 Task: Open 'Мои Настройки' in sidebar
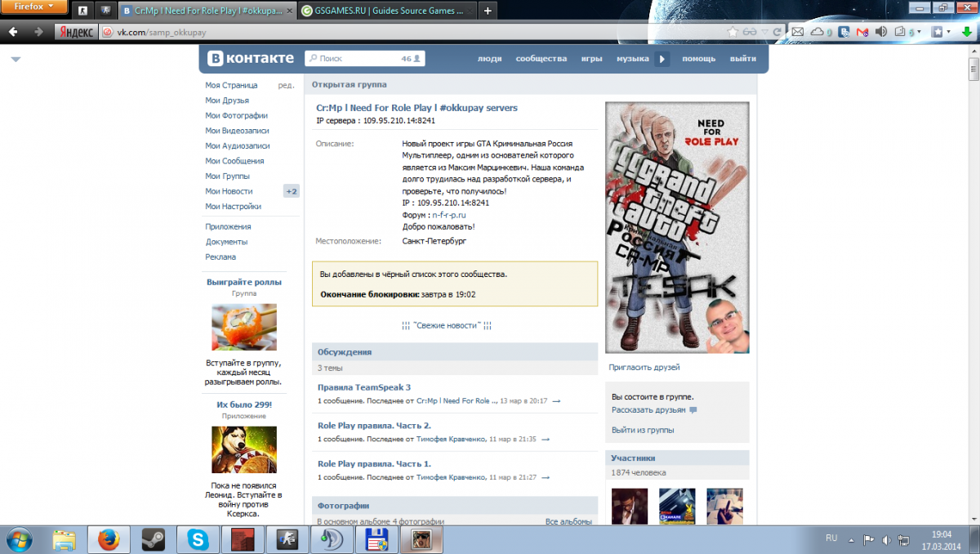coord(234,207)
